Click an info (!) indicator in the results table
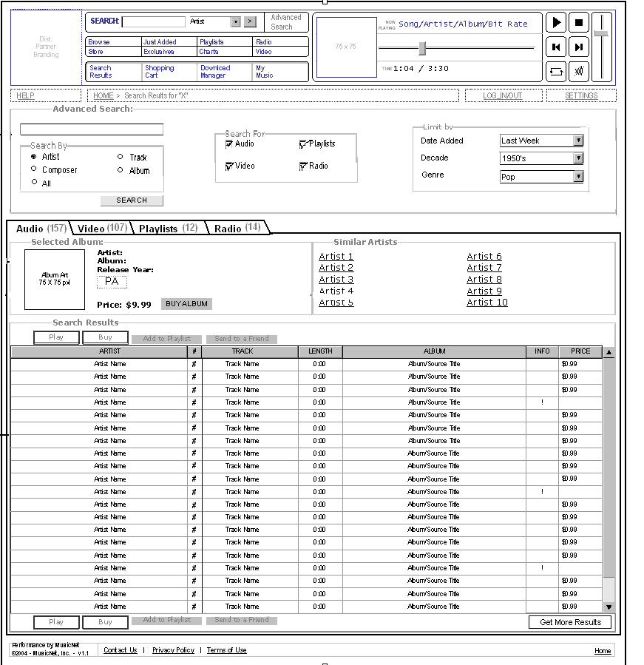Screen dimensions: 644x665 pos(542,402)
